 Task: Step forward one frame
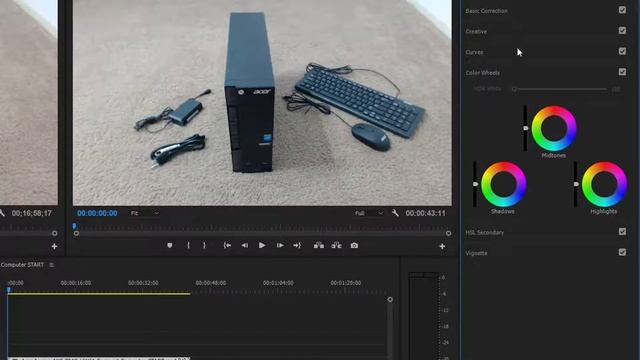coord(280,245)
